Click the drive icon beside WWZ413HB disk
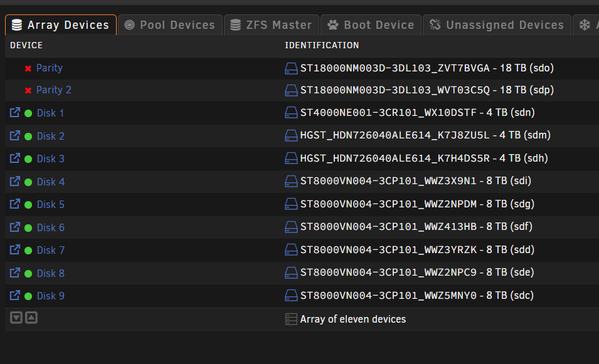The image size is (599, 364). pos(291,227)
